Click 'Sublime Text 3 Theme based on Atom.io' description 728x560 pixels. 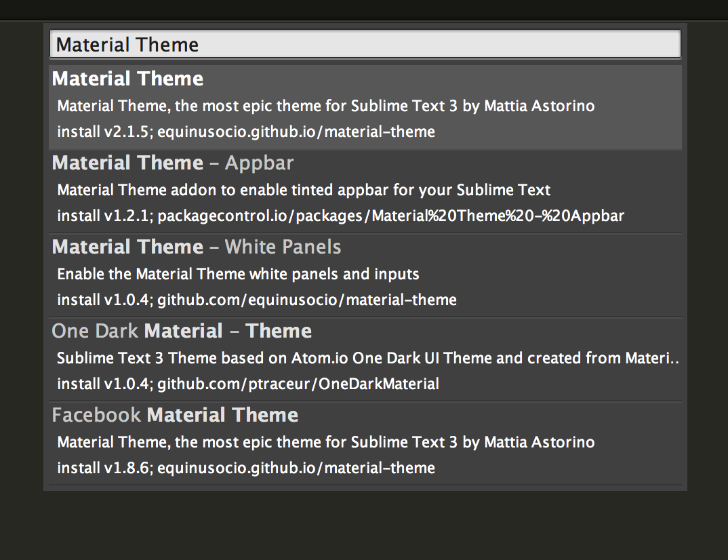tap(367, 358)
